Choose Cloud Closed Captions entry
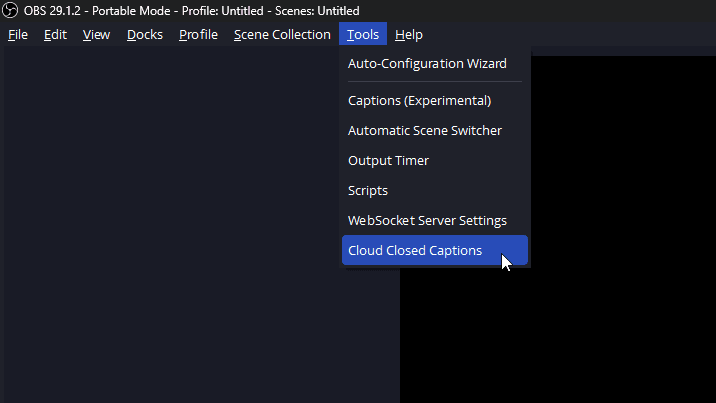Screen dimensions: 716x403 (415, 251)
